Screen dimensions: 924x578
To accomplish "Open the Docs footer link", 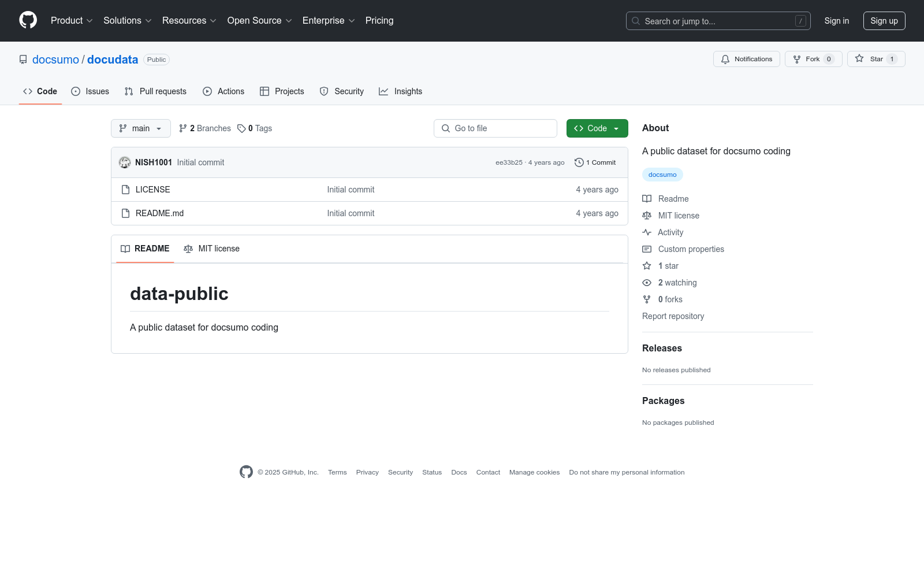I will click(x=459, y=472).
